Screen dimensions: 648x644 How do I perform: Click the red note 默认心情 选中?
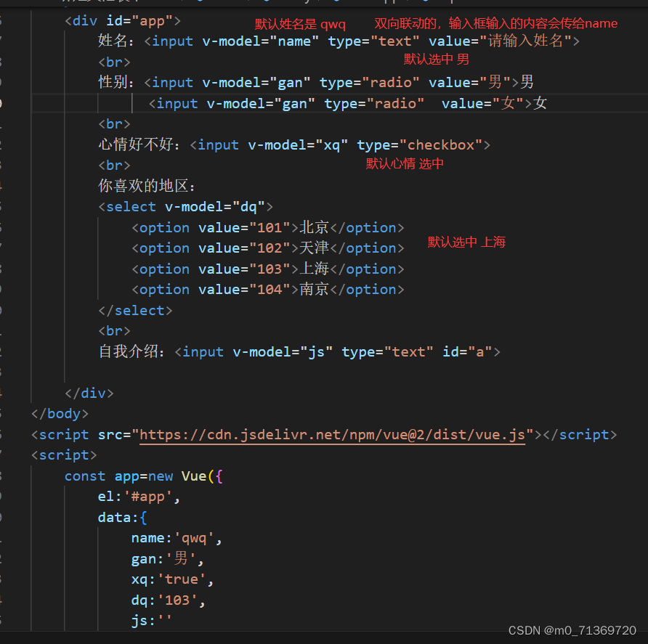[x=405, y=163]
